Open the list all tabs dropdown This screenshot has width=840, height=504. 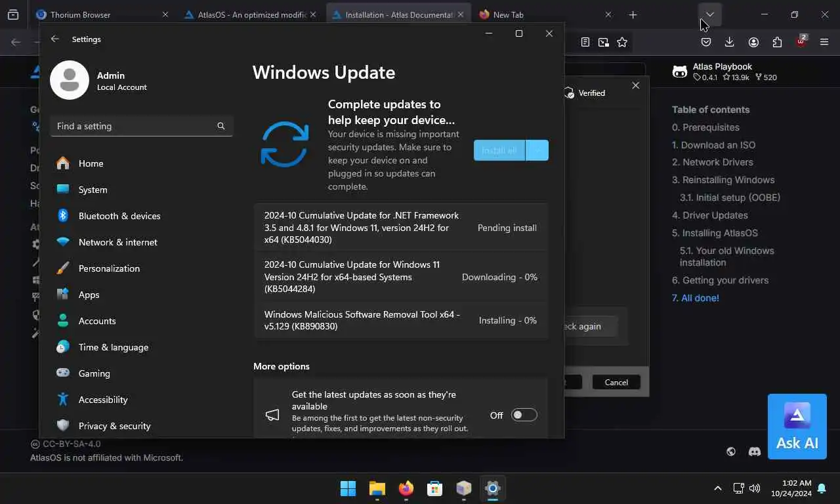709,14
